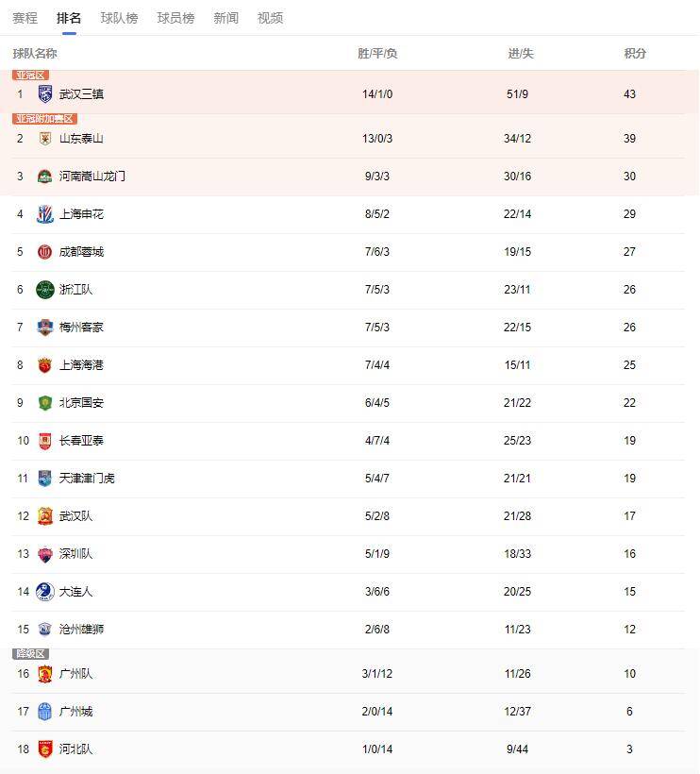This screenshot has height=774, width=700.
Task: Select the 成都蓉城 red logo
Action: click(x=45, y=252)
